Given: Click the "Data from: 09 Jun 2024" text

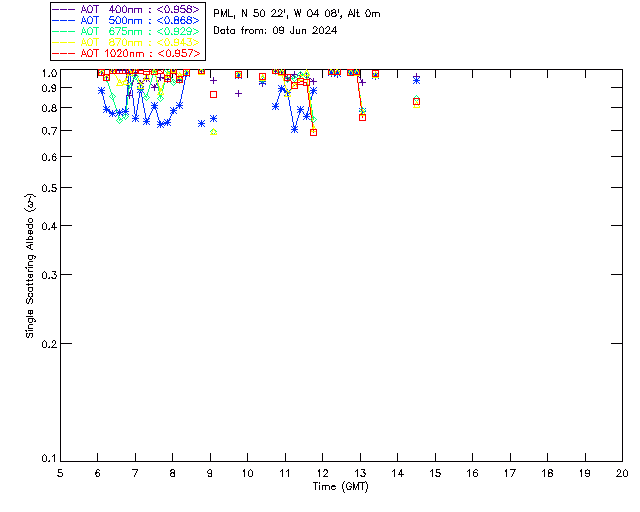Looking at the screenshot, I should tap(275, 31).
